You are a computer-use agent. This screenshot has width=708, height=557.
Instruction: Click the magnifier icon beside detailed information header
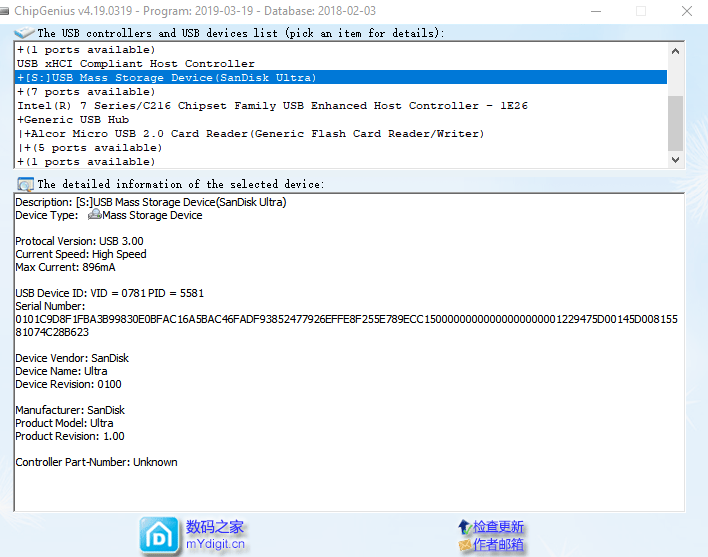(25, 184)
